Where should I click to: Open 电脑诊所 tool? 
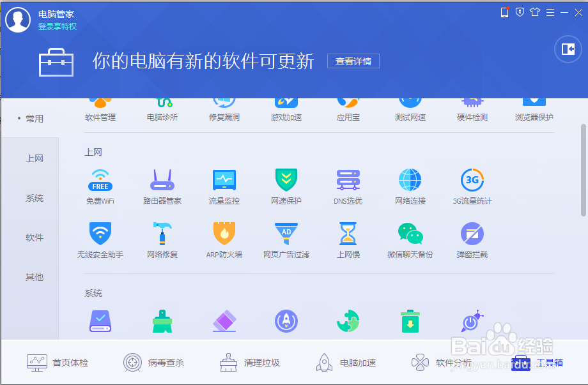coord(162,110)
